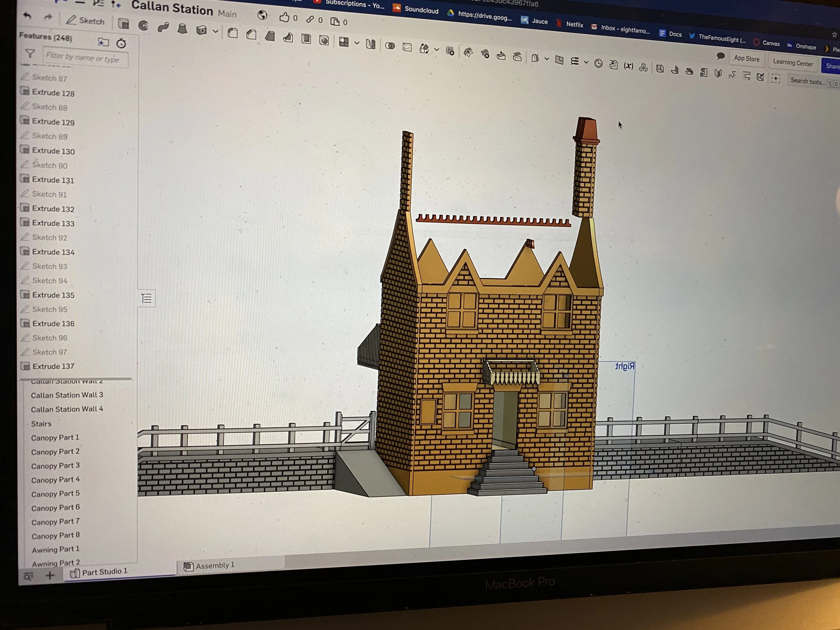Click the filter funnel icon
The width and height of the screenshot is (840, 630).
pyautogui.click(x=30, y=53)
